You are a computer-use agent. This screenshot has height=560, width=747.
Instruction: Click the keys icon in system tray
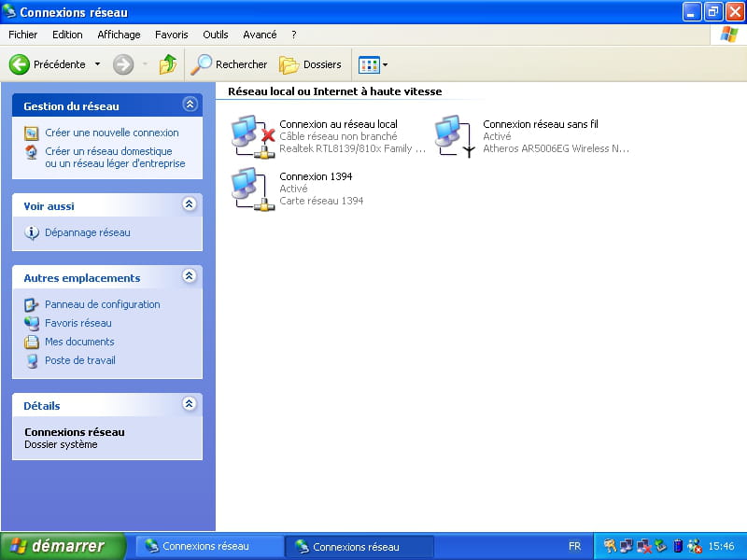point(611,546)
